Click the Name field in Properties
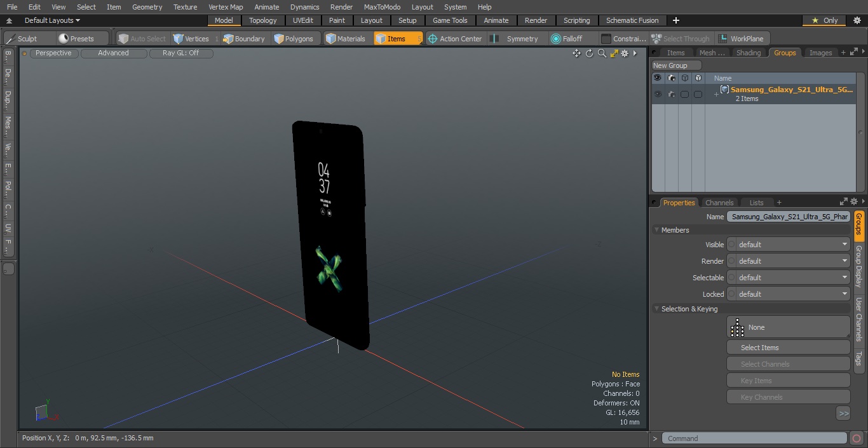Image resolution: width=868 pixels, height=448 pixels. coord(789,217)
